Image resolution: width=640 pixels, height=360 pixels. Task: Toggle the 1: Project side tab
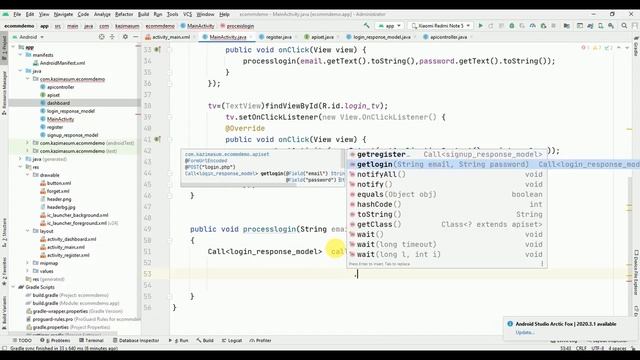[x=4, y=47]
